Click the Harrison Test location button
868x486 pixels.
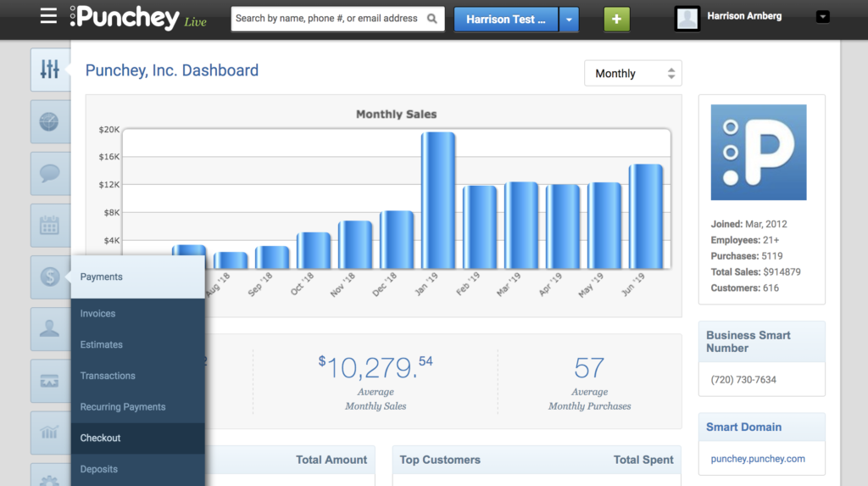[x=506, y=20]
